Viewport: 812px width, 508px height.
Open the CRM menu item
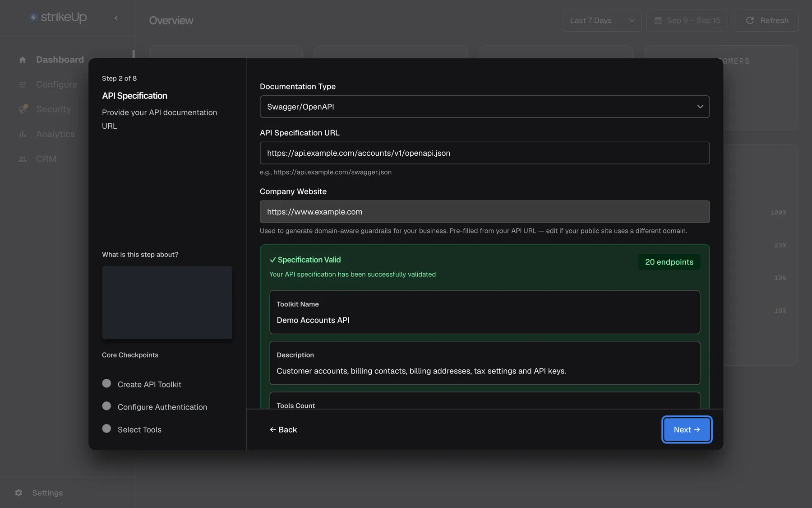[46, 159]
